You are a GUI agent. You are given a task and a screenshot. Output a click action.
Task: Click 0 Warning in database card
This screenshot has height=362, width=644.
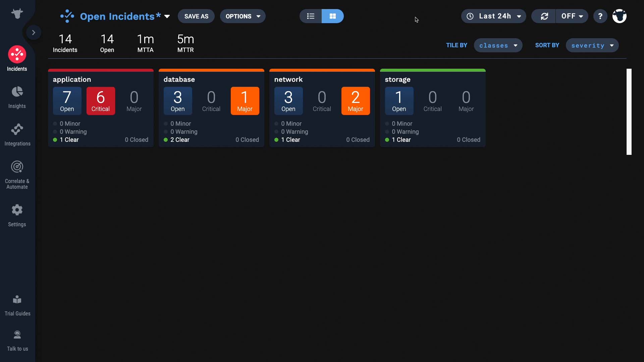(181, 132)
